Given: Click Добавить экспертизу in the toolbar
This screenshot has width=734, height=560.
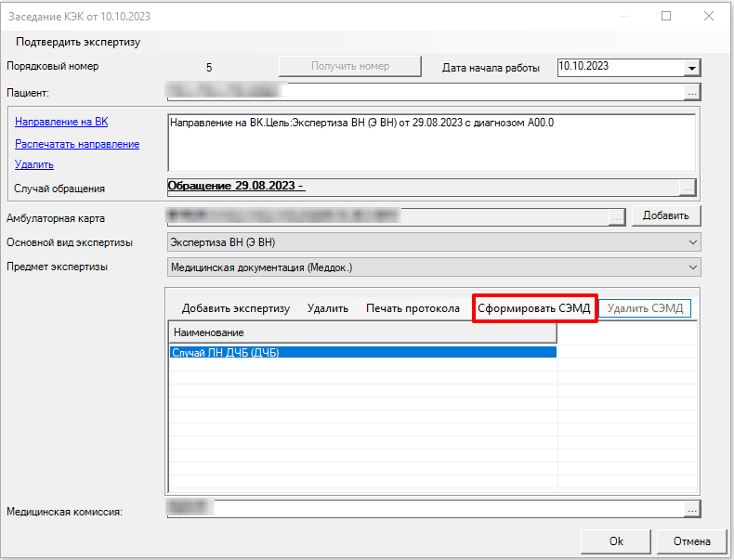Looking at the screenshot, I should (236, 308).
